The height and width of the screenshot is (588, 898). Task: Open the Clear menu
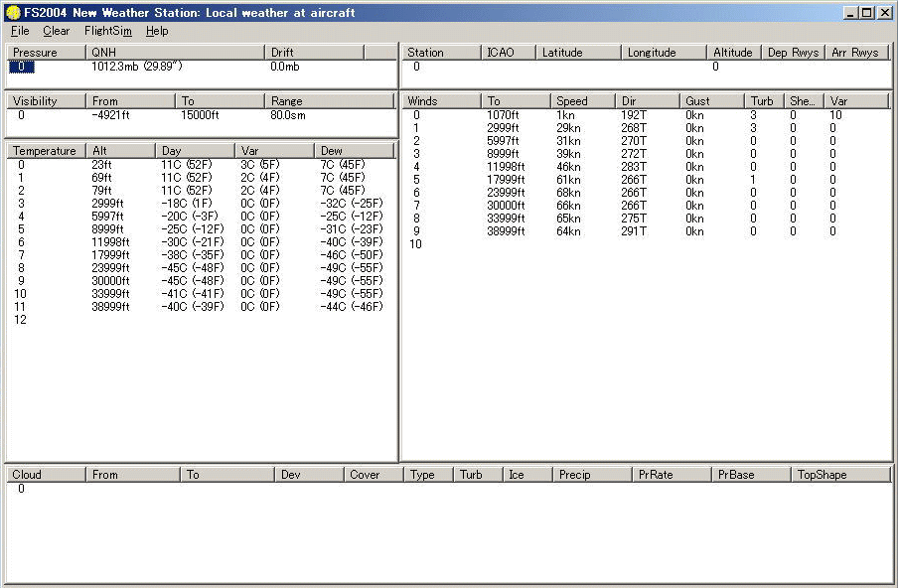[x=57, y=31]
